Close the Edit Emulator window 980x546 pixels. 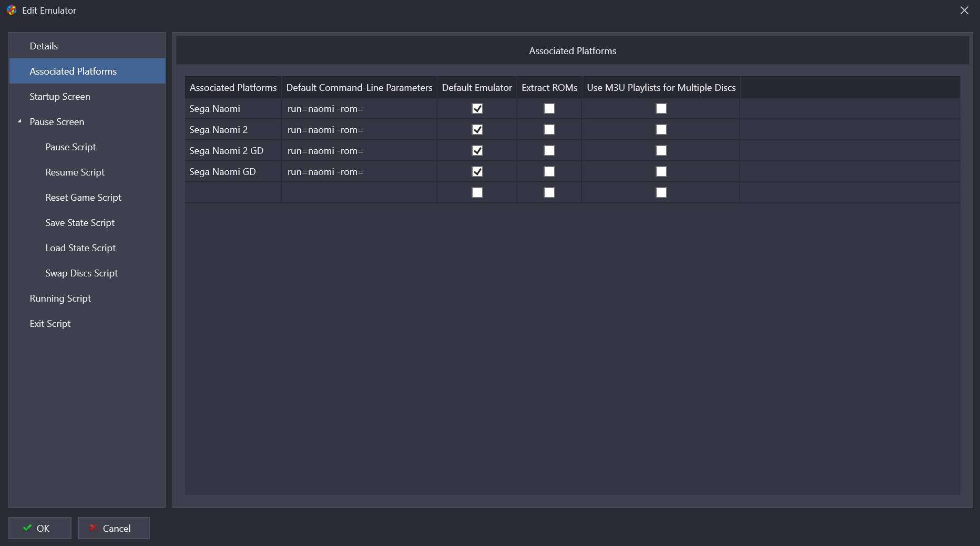pyautogui.click(x=964, y=11)
